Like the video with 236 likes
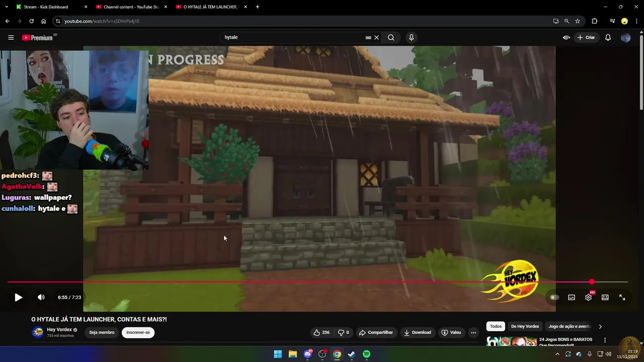The height and width of the screenshot is (362, 644). [x=321, y=332]
